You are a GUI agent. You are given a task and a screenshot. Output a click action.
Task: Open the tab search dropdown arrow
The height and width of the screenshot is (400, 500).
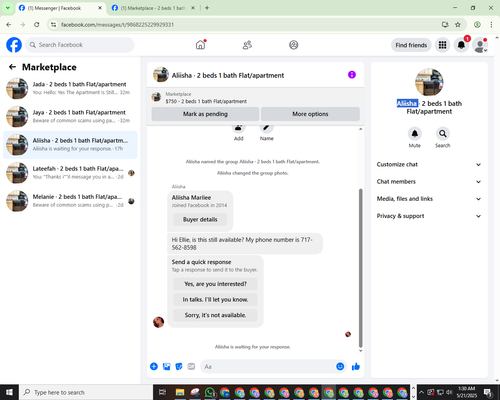pos(8,8)
